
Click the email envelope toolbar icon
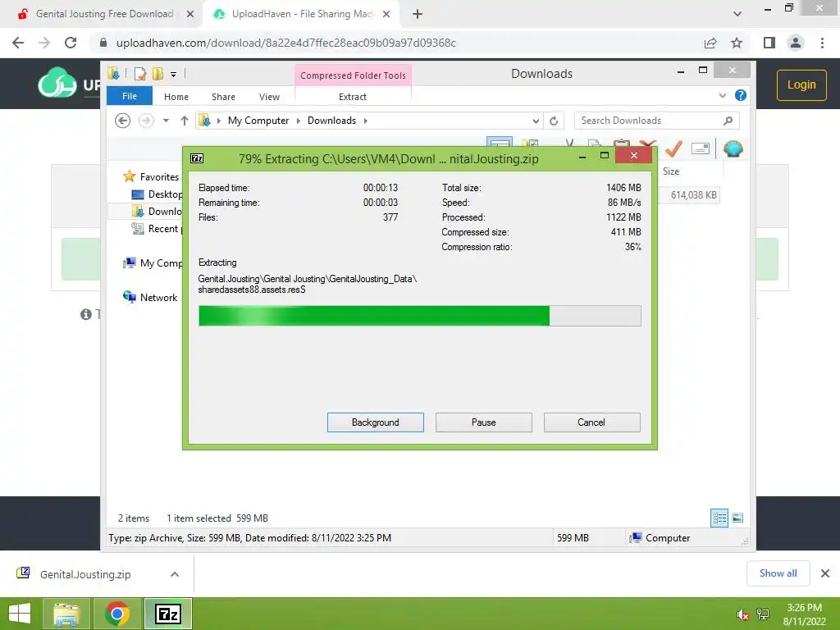tap(701, 148)
